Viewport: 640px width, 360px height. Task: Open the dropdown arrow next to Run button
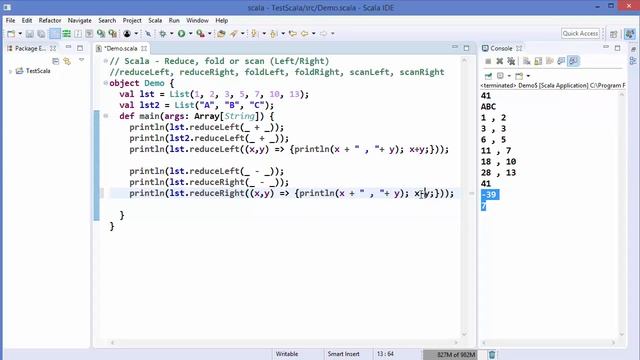pyautogui.click(x=190, y=33)
